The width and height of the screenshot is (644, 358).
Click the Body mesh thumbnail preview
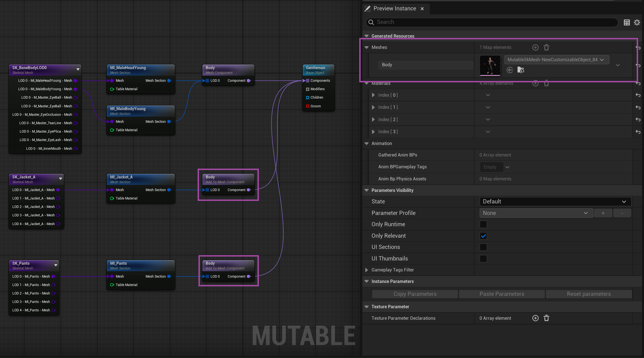coord(490,65)
